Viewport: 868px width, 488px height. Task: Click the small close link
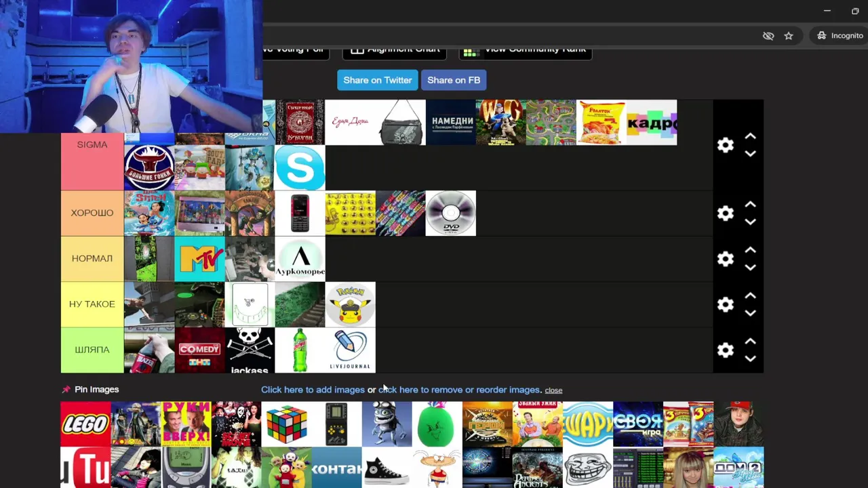point(553,390)
